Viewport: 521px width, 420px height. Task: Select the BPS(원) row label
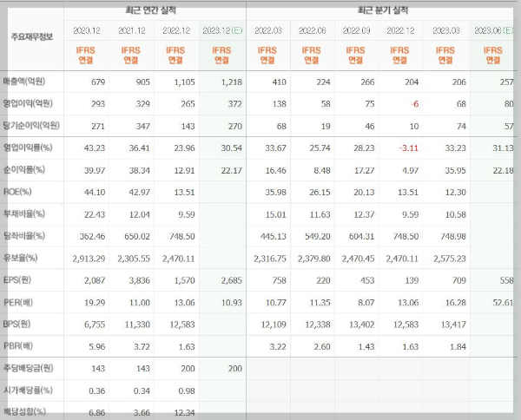tap(16, 324)
